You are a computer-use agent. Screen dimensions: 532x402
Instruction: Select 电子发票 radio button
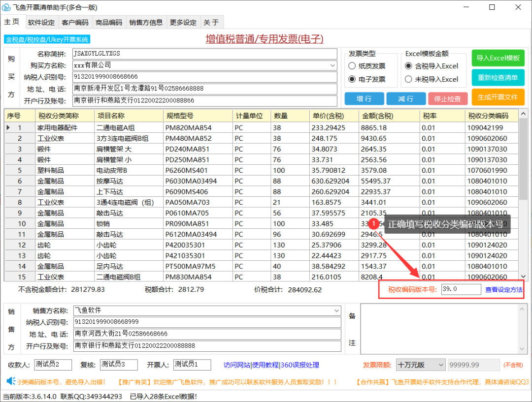352,79
